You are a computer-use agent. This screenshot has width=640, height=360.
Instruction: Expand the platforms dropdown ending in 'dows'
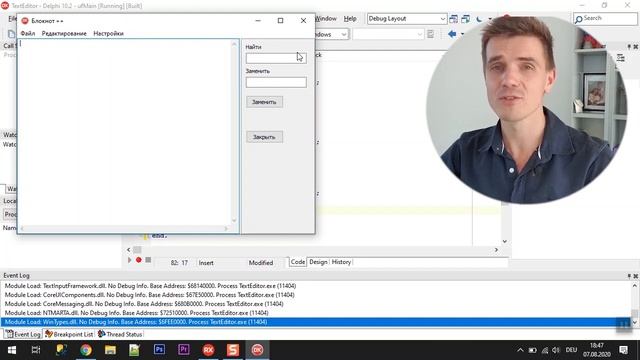(344, 34)
